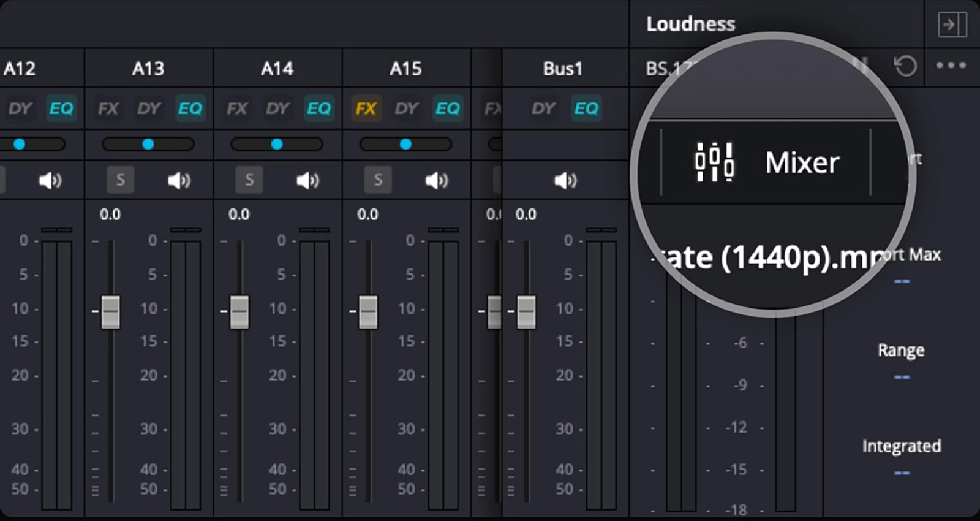Open the Mixer panel button
Image resolution: width=980 pixels, height=521 pixels.
tap(766, 162)
